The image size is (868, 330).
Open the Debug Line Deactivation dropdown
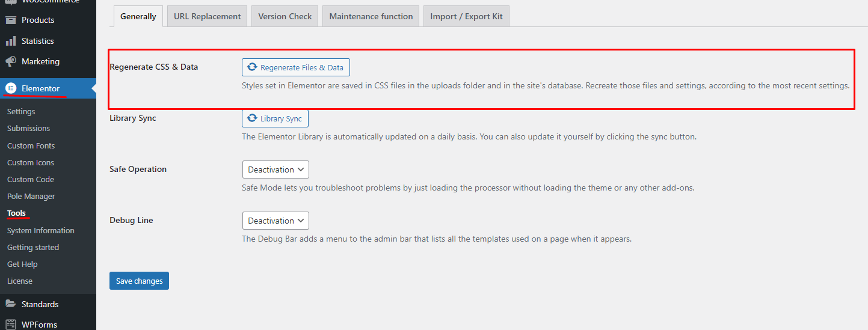click(x=275, y=221)
